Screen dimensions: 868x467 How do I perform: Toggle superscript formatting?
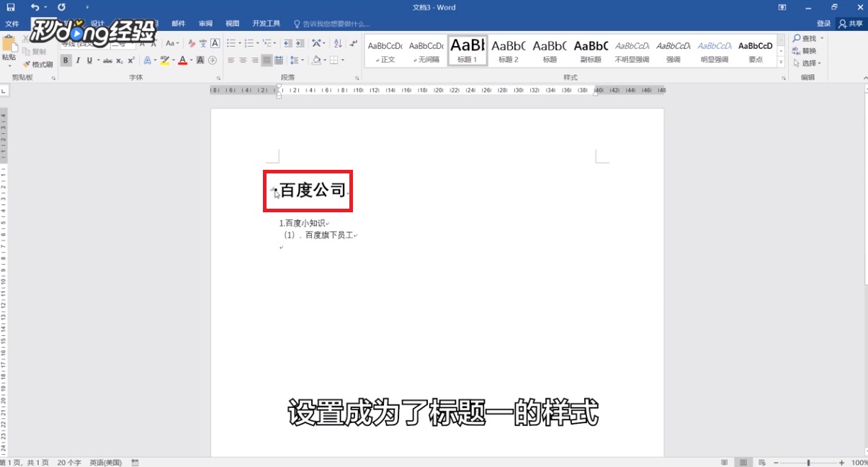pos(131,60)
